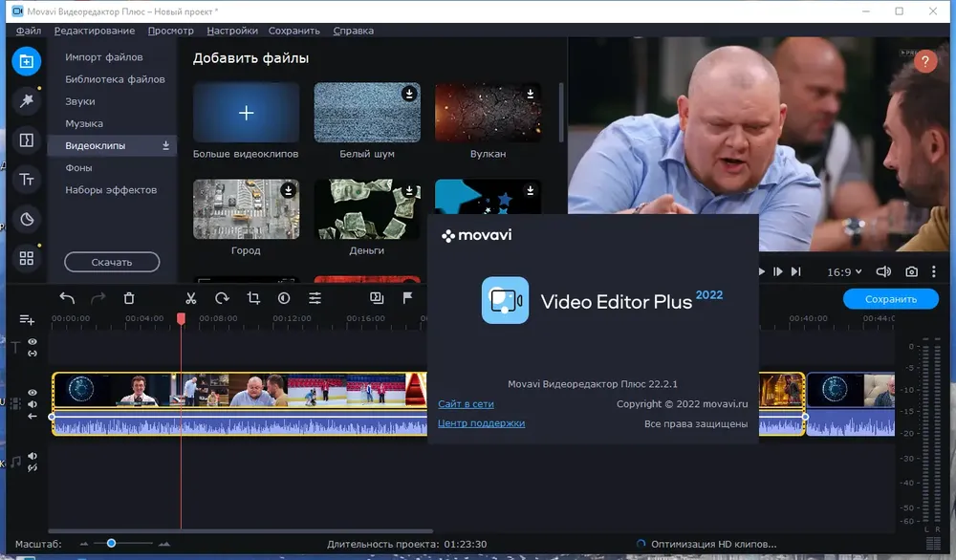Open the file import tab icon
Image resolution: width=956 pixels, height=560 pixels.
[26, 61]
